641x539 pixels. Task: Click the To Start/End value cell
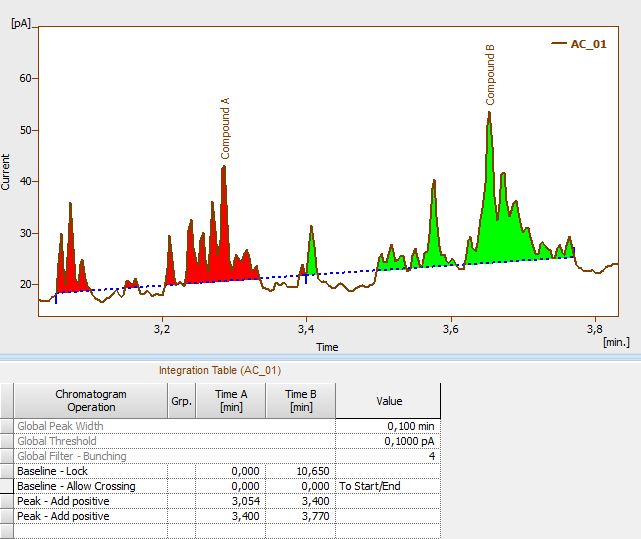click(x=388, y=486)
